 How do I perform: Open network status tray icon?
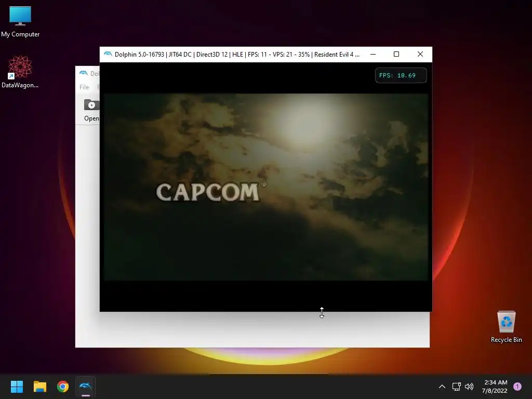click(x=456, y=387)
